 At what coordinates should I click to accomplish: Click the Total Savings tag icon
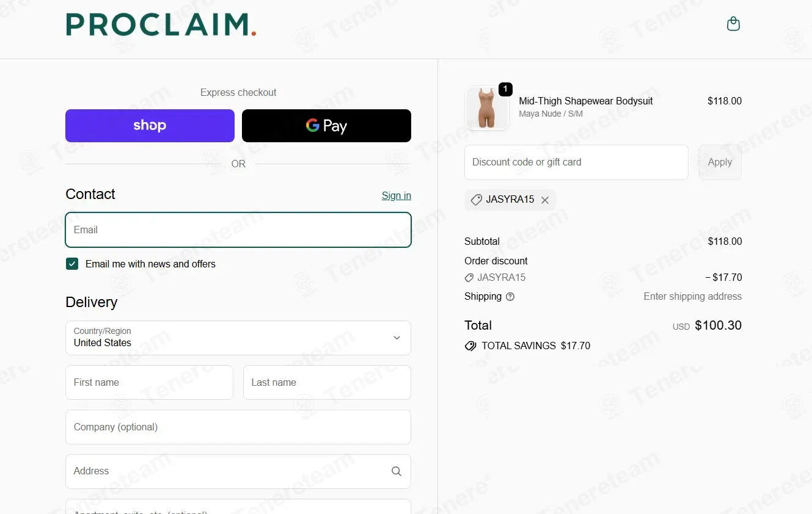[x=470, y=346]
